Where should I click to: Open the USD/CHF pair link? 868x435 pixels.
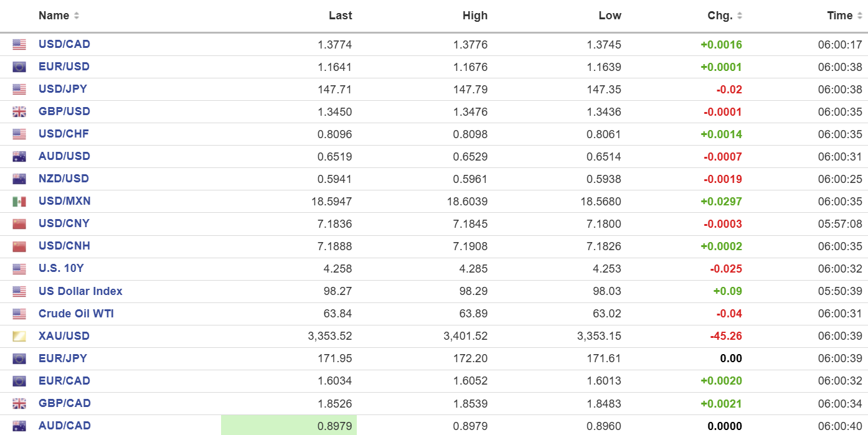click(x=64, y=134)
